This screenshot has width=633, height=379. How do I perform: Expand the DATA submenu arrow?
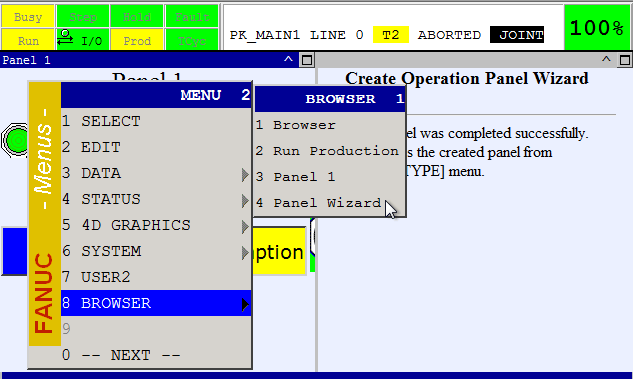(x=245, y=175)
